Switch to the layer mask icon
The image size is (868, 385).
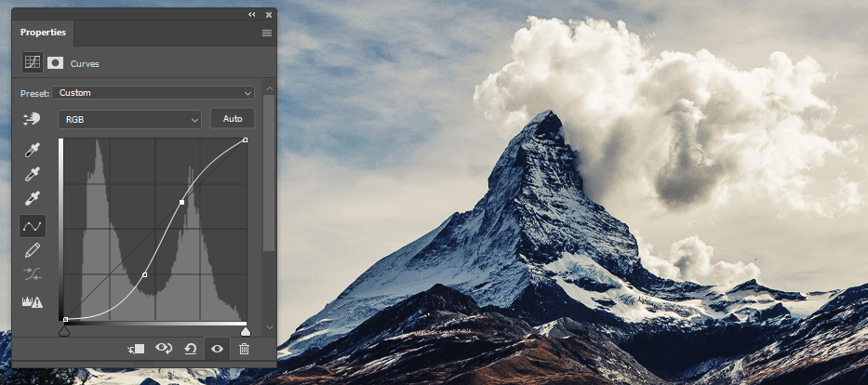[56, 63]
